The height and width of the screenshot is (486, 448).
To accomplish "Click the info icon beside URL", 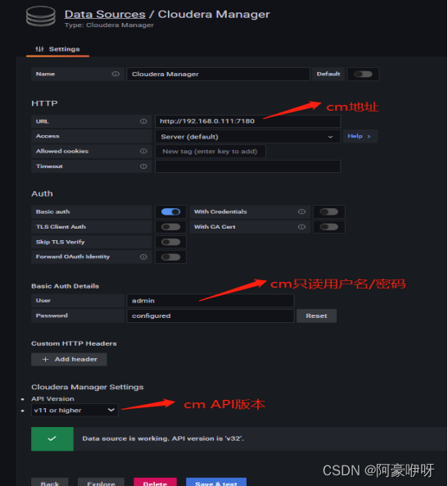I will [143, 121].
